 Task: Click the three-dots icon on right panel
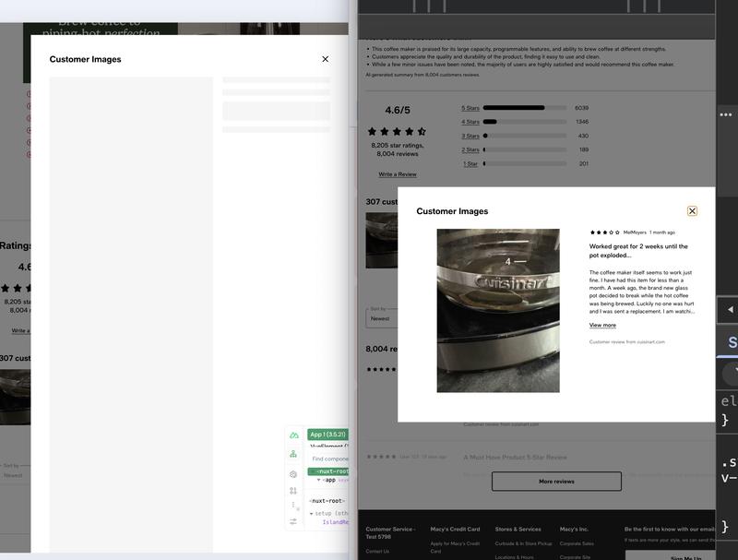click(x=726, y=114)
